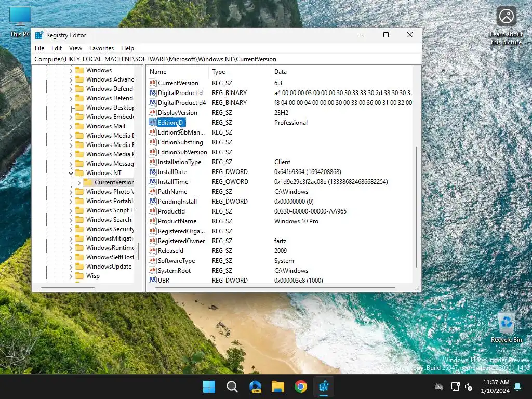The width and height of the screenshot is (532, 399).
Task: Open the Edit menu
Action: (56, 48)
